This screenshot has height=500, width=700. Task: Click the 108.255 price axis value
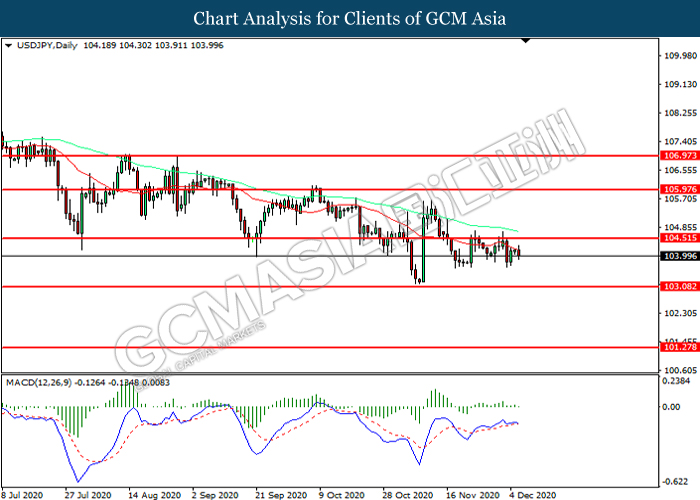[x=680, y=113]
